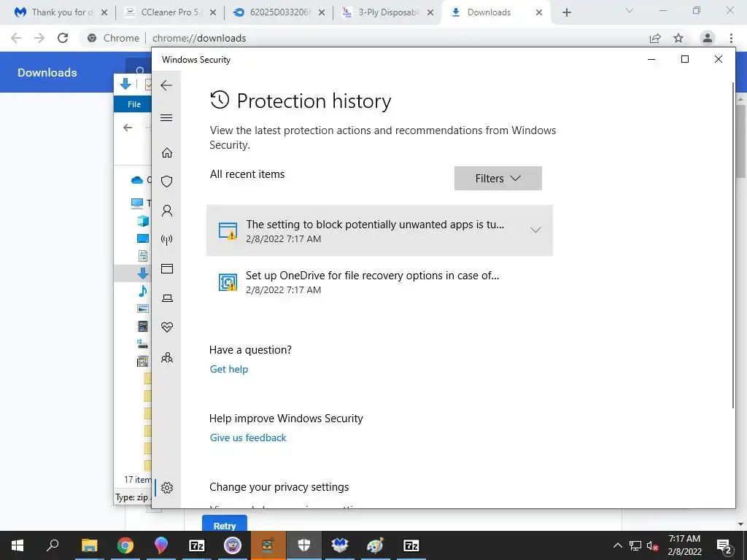The height and width of the screenshot is (560, 747).
Task: Open Google Chrome from taskbar
Action: [125, 545]
